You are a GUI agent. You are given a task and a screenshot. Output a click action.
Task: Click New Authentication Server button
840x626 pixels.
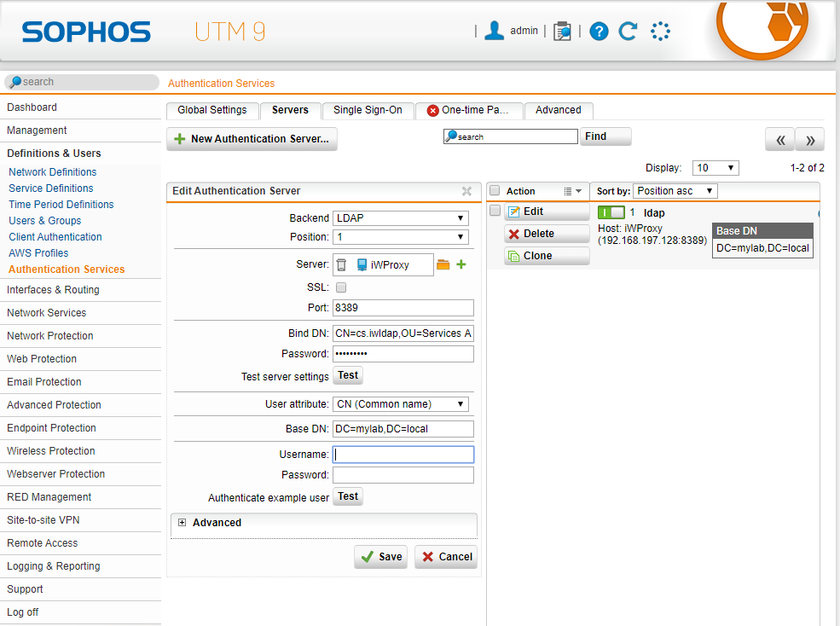coord(252,139)
